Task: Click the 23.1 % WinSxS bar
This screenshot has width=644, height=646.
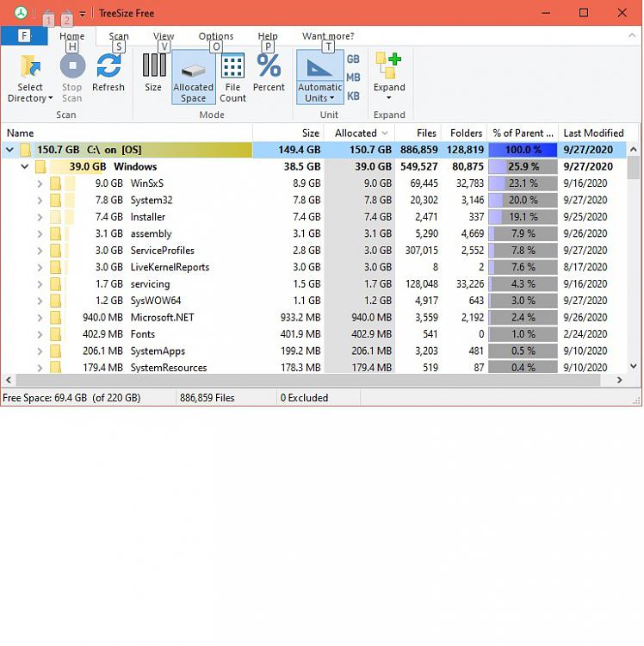Action: [523, 183]
